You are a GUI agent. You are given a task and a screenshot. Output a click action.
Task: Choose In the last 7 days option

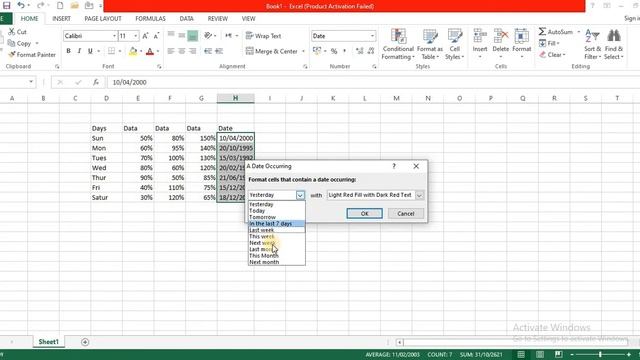point(277,224)
